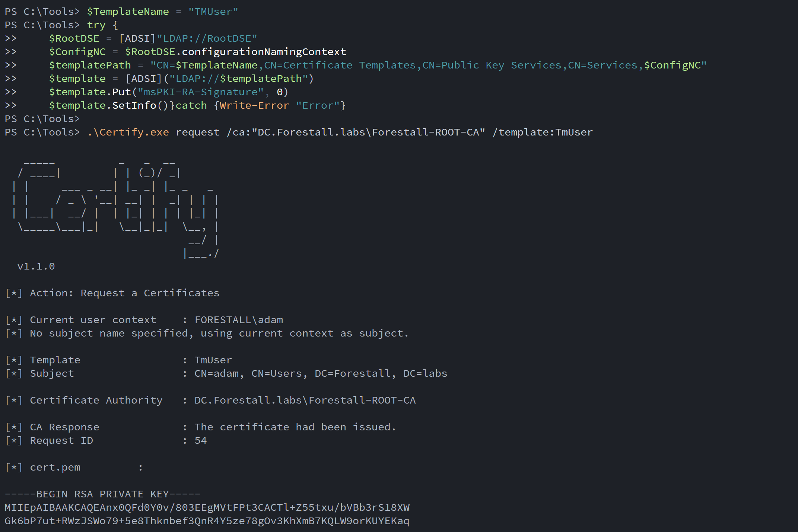The height and width of the screenshot is (532, 798).
Task: Click the "TMUser" string value
Action: [213, 12]
